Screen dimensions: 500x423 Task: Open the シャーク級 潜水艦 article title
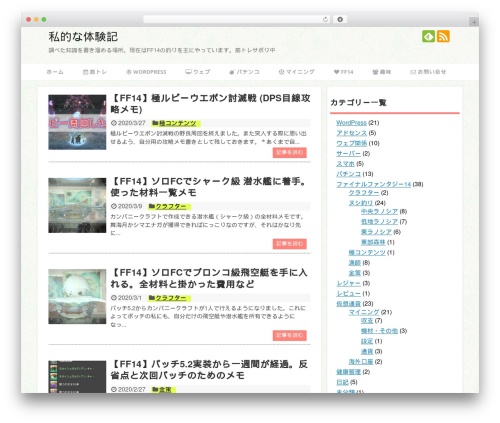[208, 187]
